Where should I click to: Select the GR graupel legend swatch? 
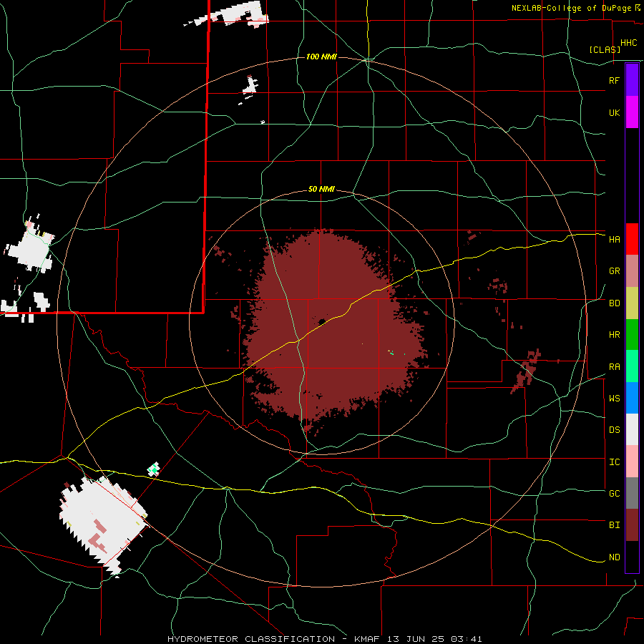click(x=632, y=271)
